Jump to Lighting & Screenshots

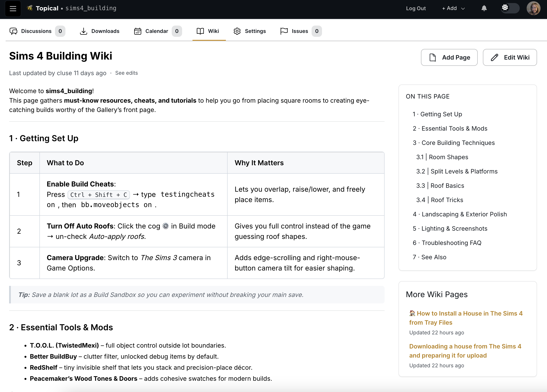click(x=450, y=228)
